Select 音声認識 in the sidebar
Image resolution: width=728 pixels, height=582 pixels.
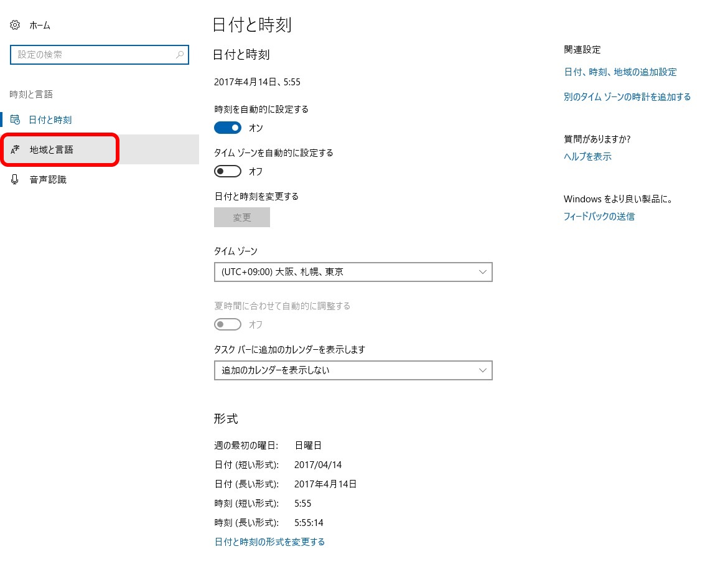tap(48, 180)
